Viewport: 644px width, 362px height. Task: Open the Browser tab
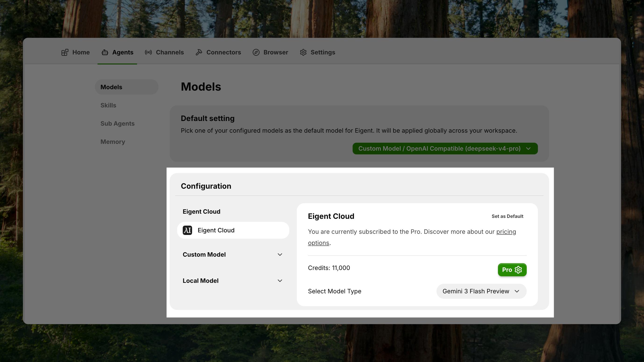(x=270, y=52)
